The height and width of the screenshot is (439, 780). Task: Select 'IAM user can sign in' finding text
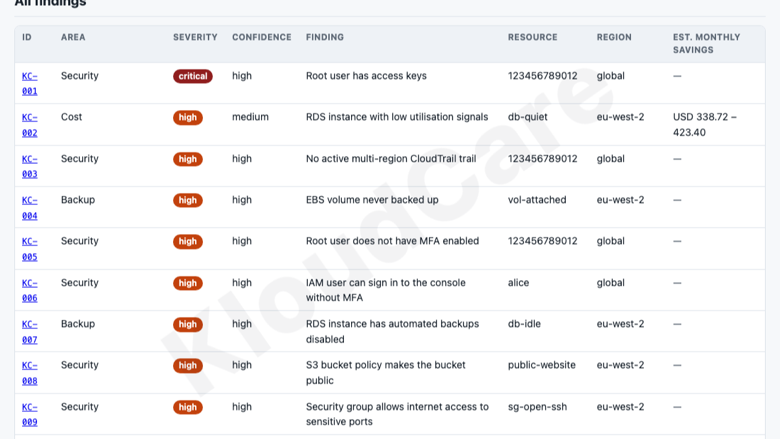point(386,290)
